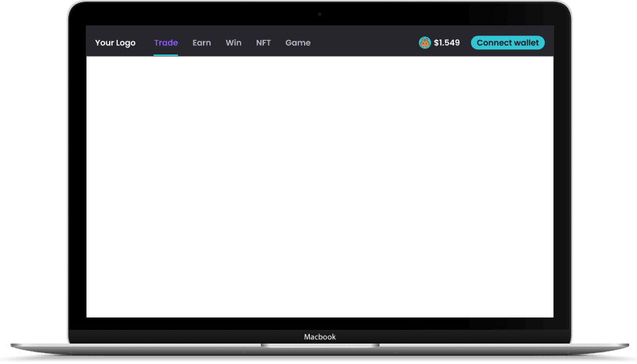Click the Your Logo brand link

(115, 43)
